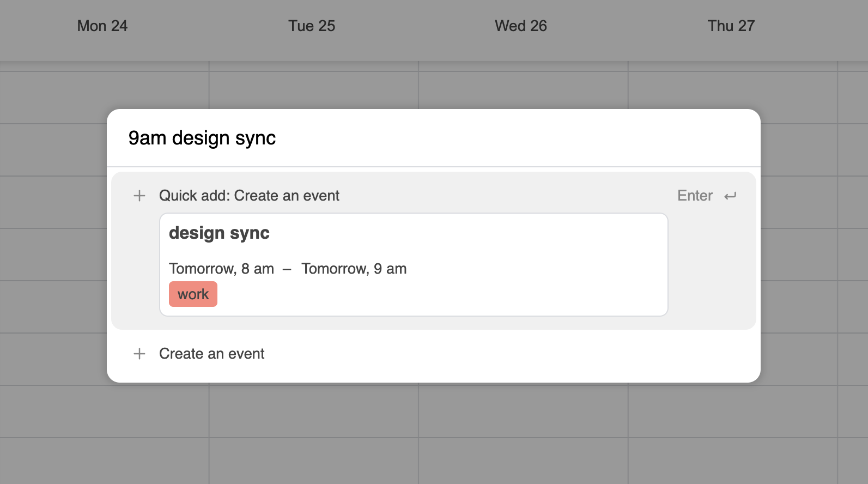The image size is (868, 484).
Task: Click the return arrow icon next to Enter
Action: coord(730,196)
